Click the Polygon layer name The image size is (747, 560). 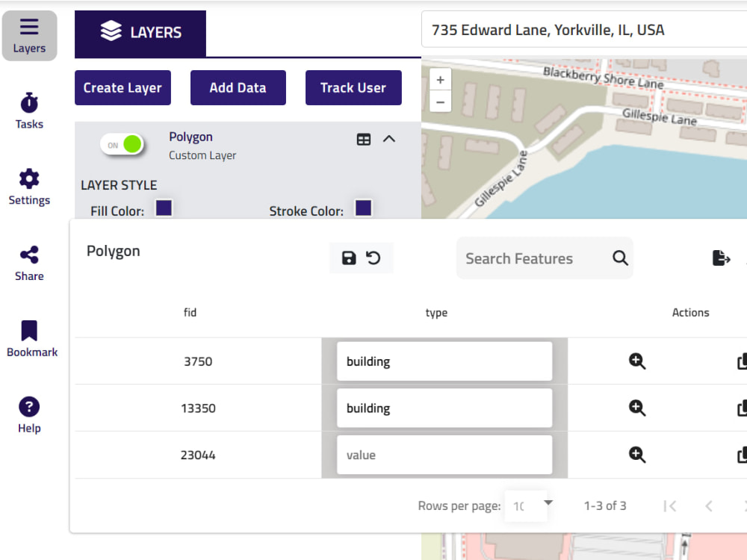(x=190, y=137)
